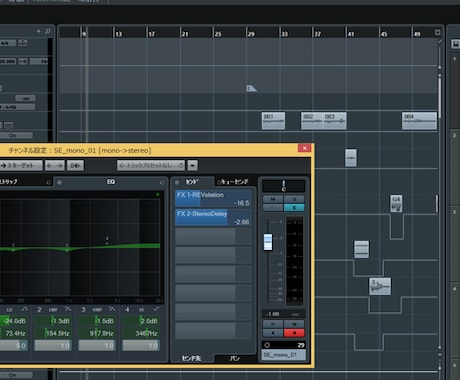
Task: Click the channel strip section settings icon
Action: [x=49, y=182]
